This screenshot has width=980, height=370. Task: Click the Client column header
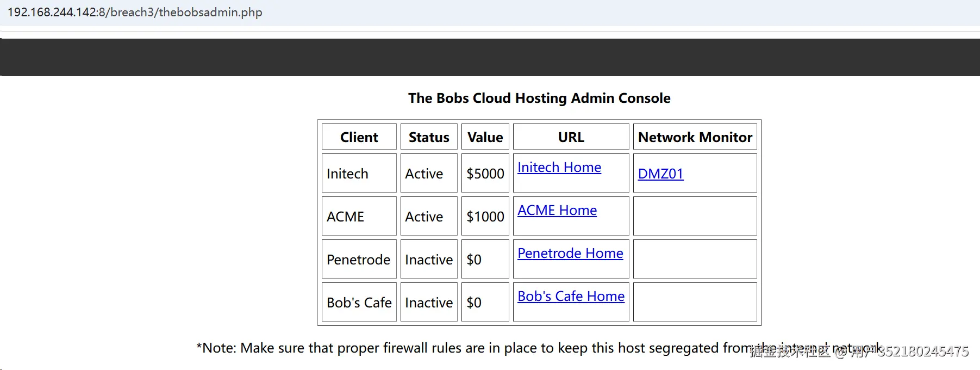click(359, 137)
